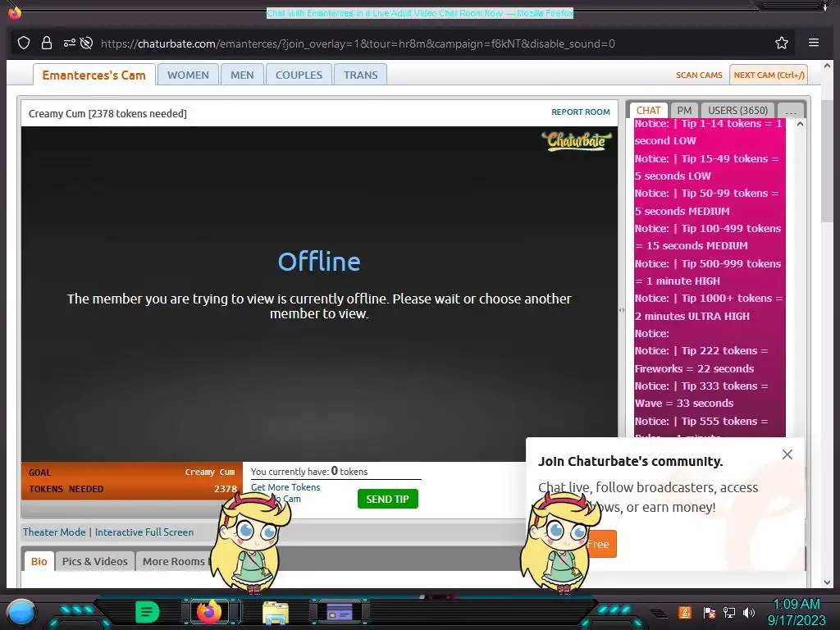
Task: Click the NEXT CAM button
Action: point(769,75)
